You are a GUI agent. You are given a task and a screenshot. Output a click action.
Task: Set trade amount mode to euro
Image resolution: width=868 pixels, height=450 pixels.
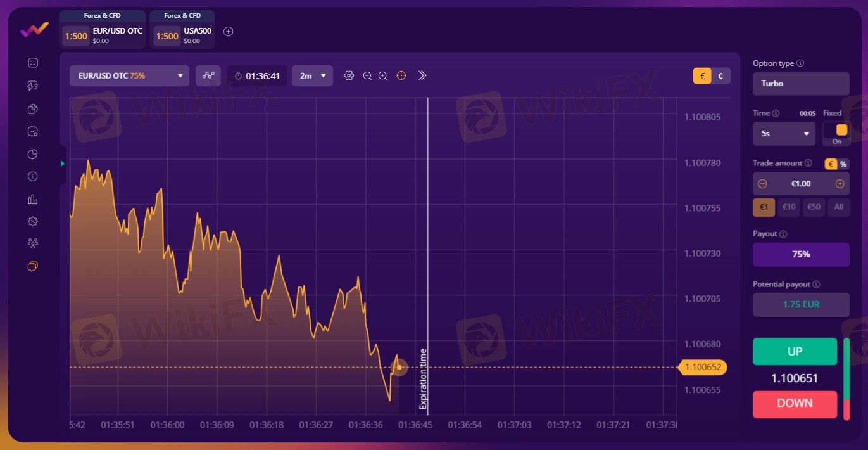click(x=831, y=164)
